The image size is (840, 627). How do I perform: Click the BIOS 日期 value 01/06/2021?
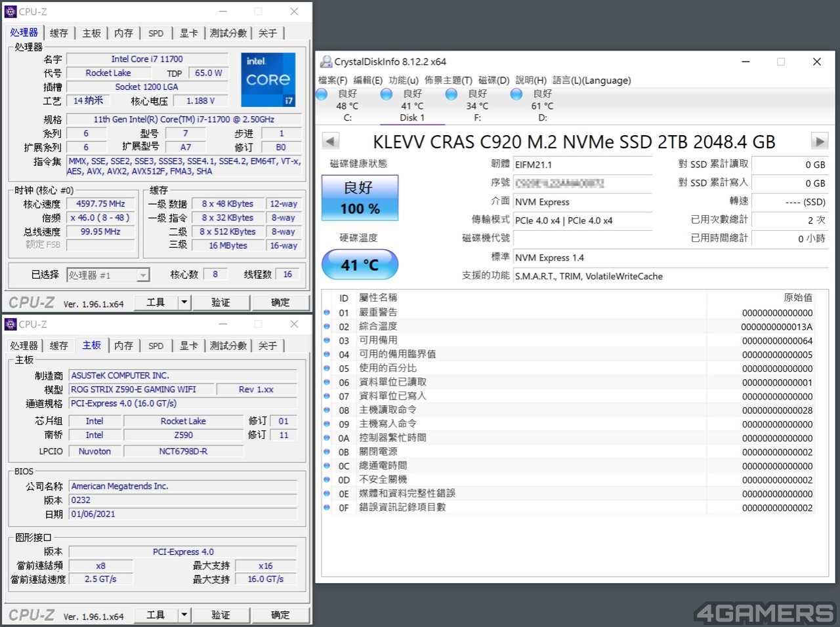[x=183, y=514]
